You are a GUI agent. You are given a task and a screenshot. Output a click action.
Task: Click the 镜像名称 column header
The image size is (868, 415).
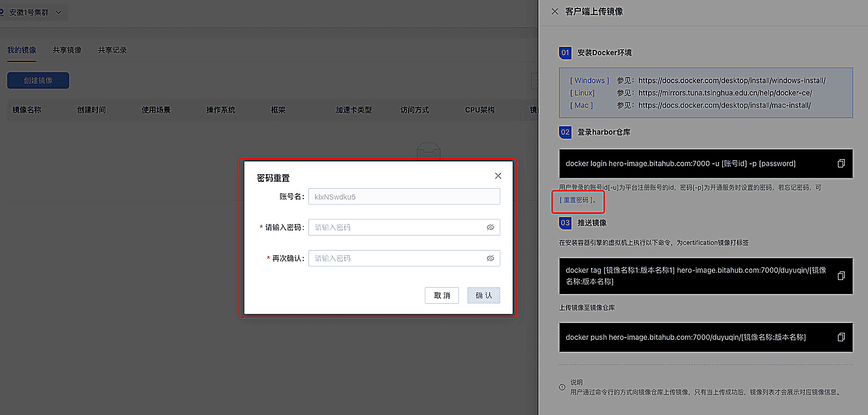pyautogui.click(x=27, y=109)
